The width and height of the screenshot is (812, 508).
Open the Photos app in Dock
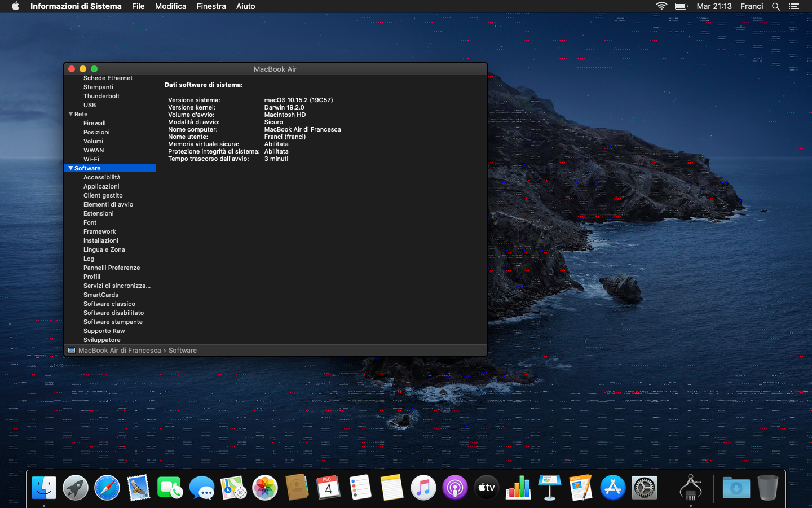(265, 488)
